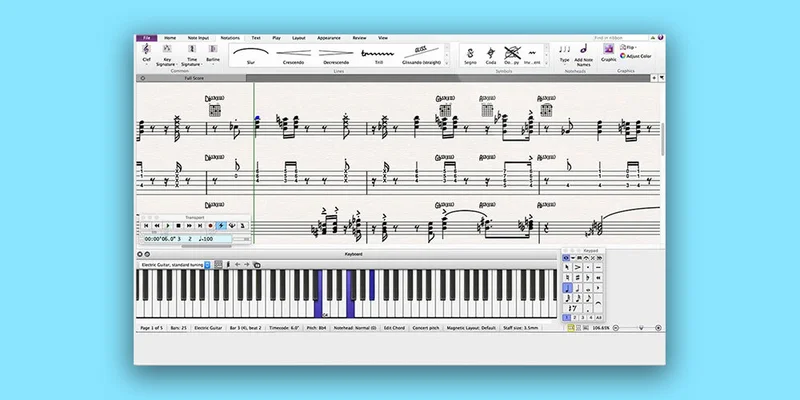
Task: Switch to the Review ribbon tab
Action: click(359, 38)
